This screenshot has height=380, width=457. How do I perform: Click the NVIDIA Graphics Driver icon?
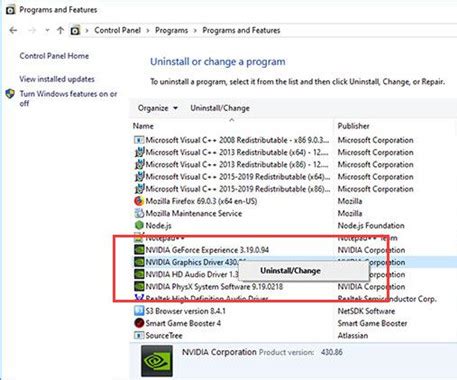tap(139, 262)
